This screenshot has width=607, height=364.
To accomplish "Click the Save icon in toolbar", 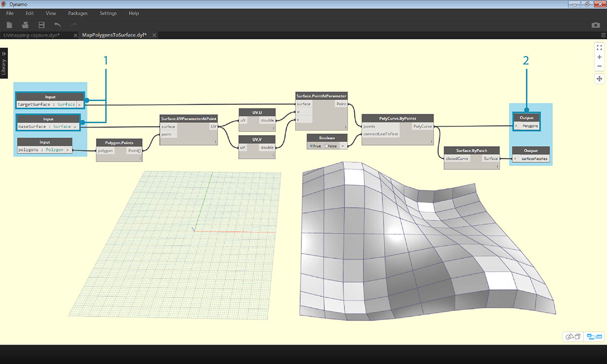I will (x=41, y=25).
